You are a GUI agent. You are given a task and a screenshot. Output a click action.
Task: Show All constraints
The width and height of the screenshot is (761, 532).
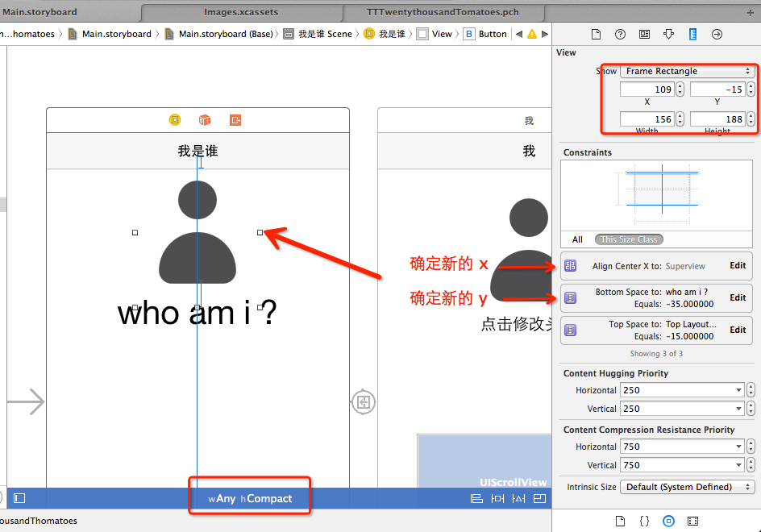click(x=577, y=239)
